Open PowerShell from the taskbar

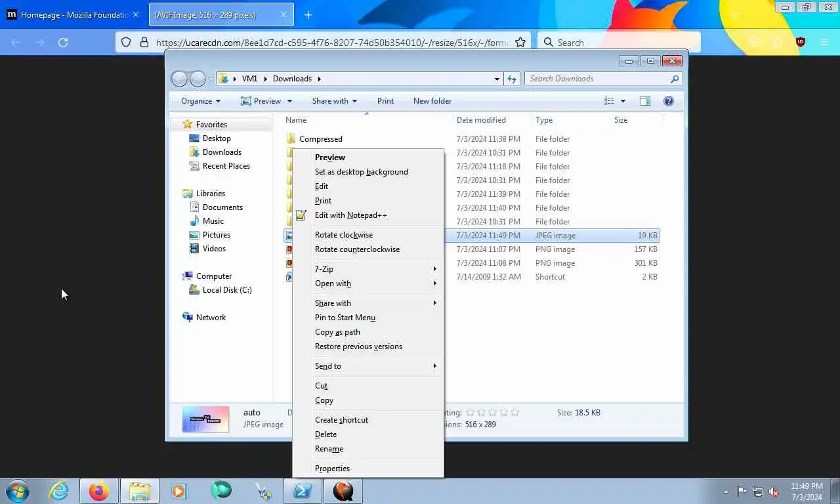pyautogui.click(x=303, y=491)
